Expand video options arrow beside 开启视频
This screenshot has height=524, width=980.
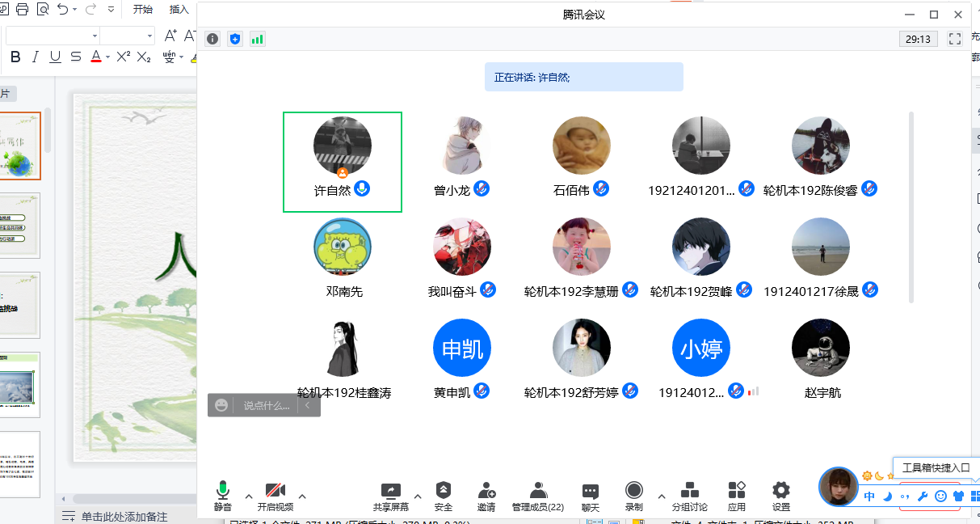pos(302,497)
